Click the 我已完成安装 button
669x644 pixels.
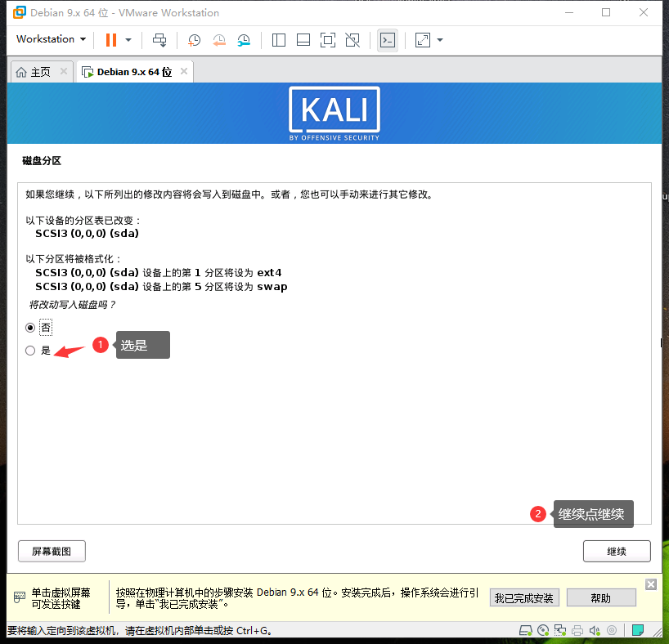[x=524, y=598]
